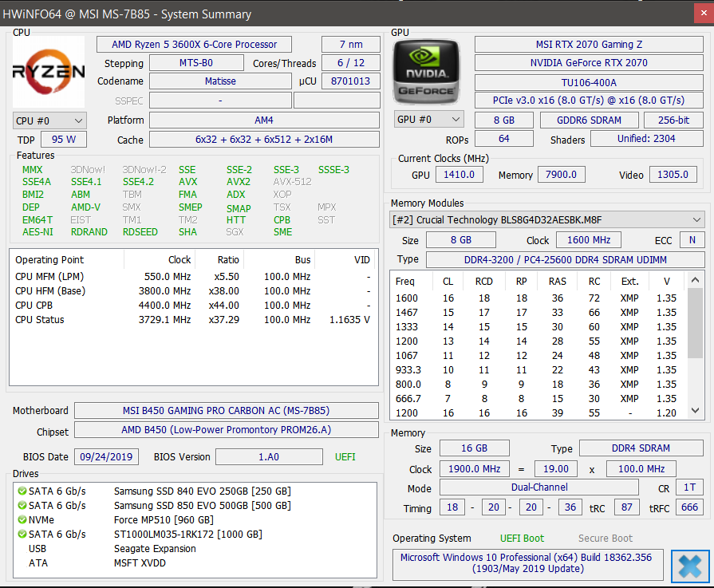
Task: Click the MSI B450 GAMING PRO CARBON motherboard field
Action: (227, 410)
